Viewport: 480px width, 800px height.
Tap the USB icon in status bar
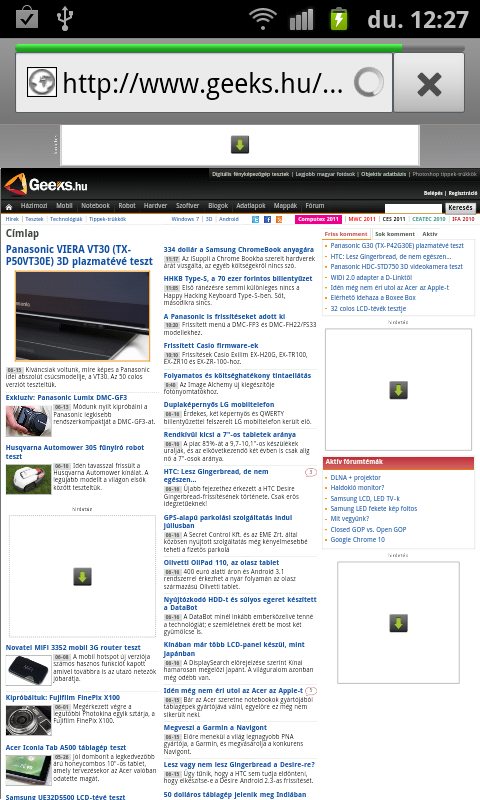[65, 18]
